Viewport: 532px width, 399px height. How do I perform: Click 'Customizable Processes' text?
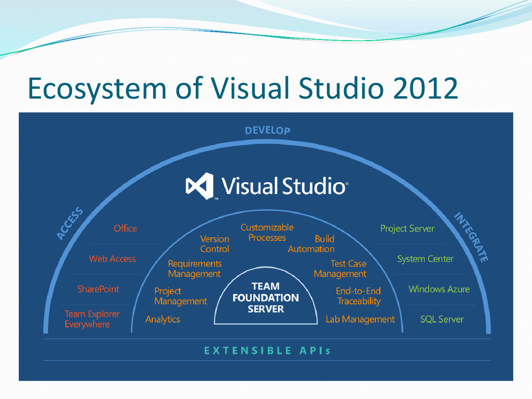267,232
